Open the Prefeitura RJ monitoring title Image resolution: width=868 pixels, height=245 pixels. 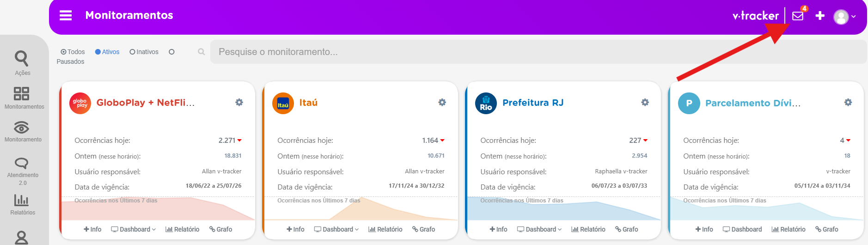[533, 103]
